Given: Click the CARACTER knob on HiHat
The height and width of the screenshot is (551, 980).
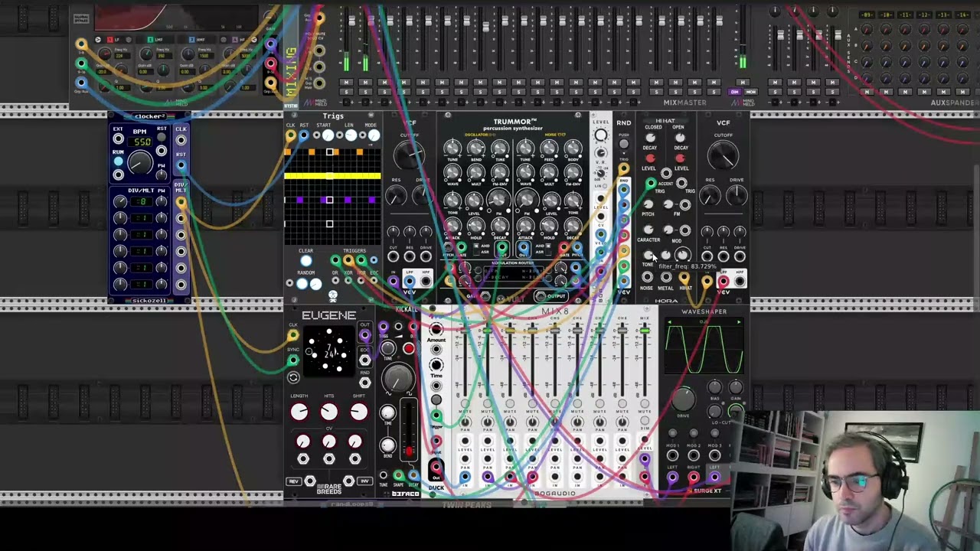Looking at the screenshot, I should tap(648, 230).
